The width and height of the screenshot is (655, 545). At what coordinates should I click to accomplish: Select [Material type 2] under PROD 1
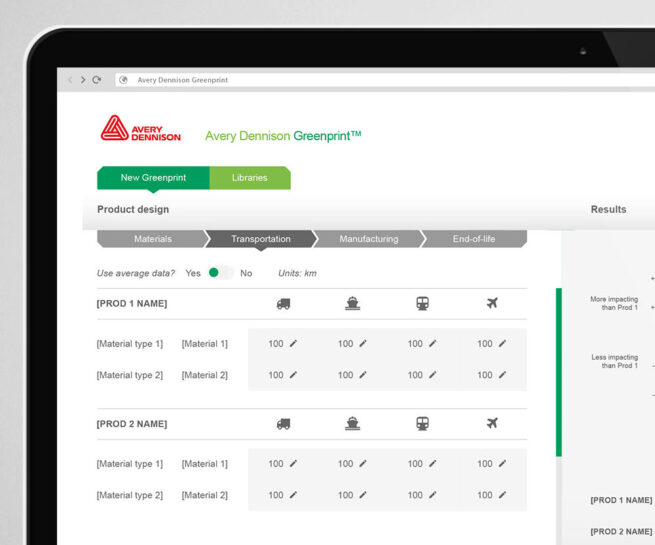click(129, 375)
